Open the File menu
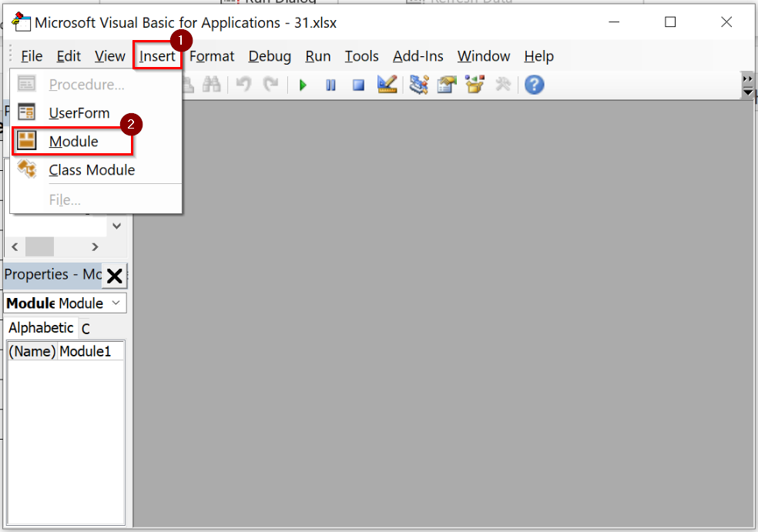This screenshot has width=758, height=532. click(x=32, y=56)
